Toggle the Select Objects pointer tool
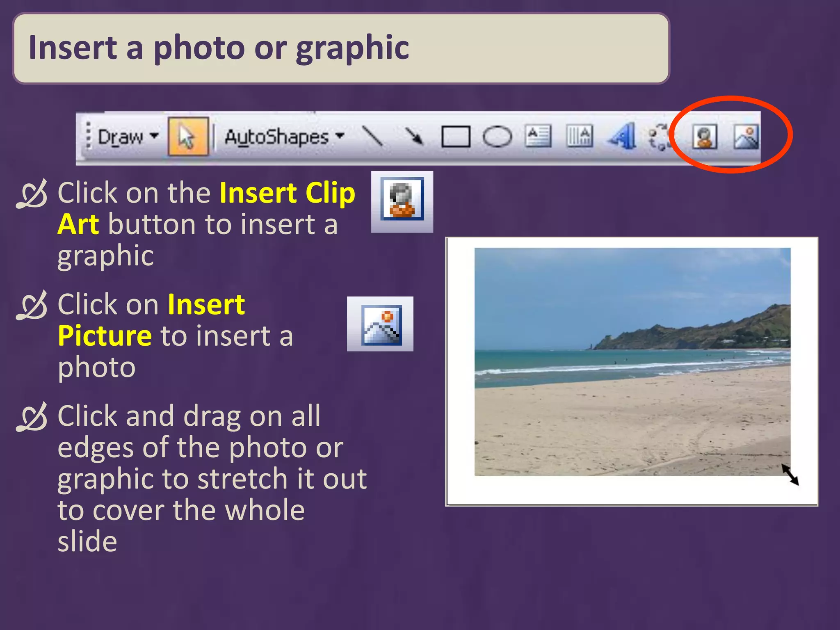840x630 pixels. 188,137
